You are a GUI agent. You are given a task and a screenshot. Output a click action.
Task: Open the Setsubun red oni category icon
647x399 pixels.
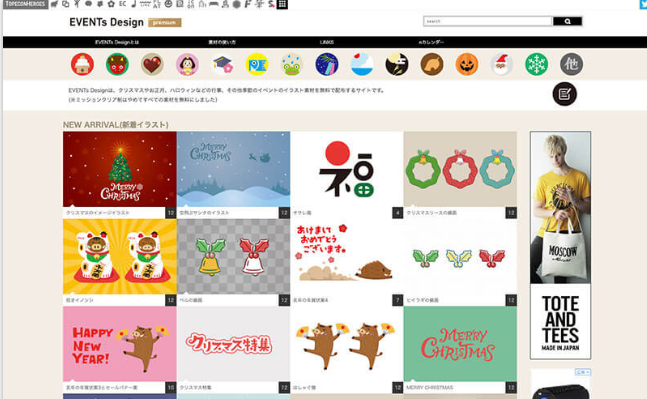[117, 64]
